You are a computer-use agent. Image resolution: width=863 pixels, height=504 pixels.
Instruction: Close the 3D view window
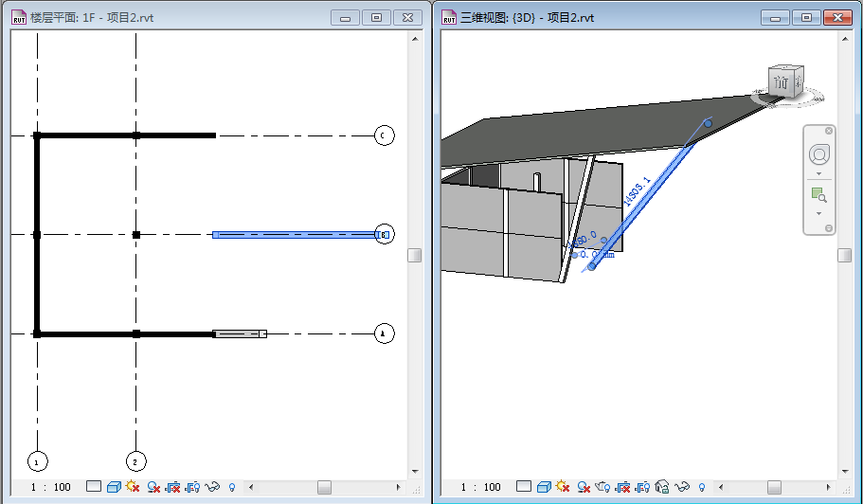[x=837, y=18]
